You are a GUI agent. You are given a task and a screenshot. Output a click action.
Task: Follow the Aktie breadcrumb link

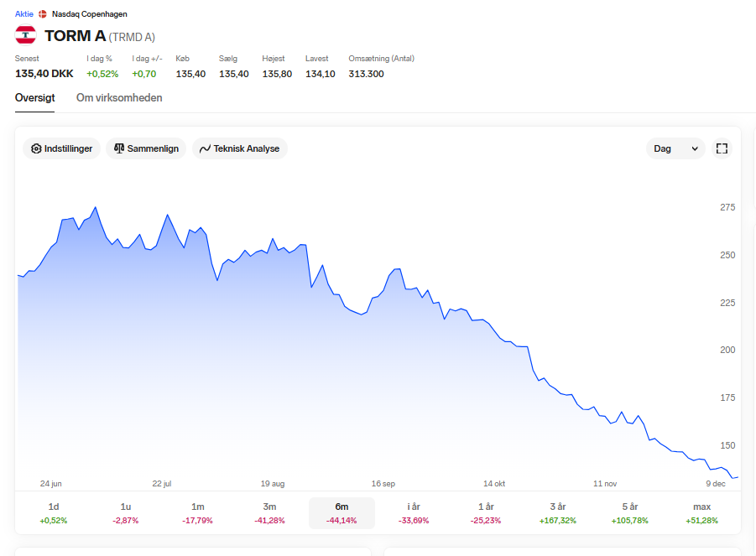tap(24, 14)
